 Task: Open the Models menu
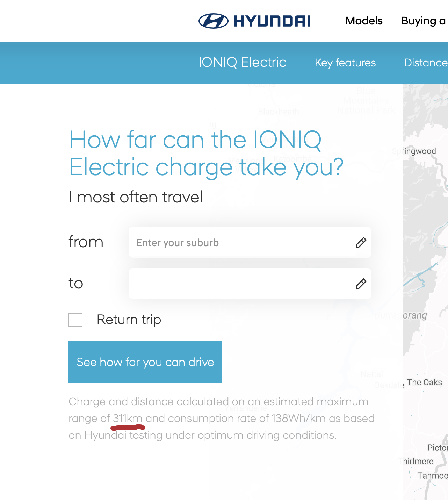[364, 21]
